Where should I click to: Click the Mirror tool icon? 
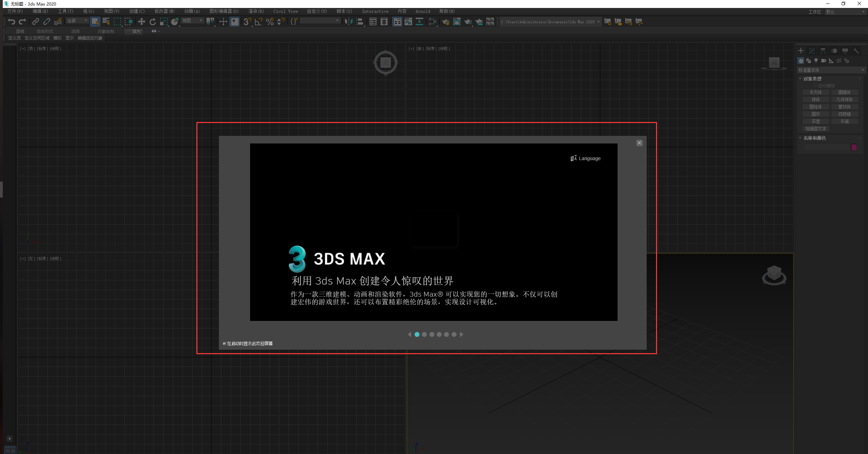[x=348, y=21]
